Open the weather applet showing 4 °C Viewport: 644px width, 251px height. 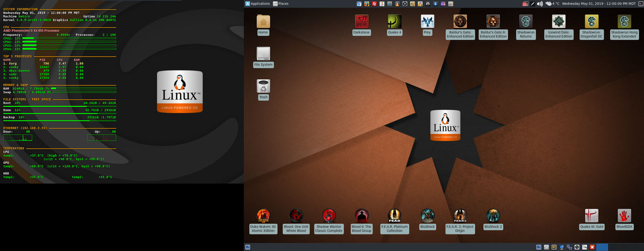tap(552, 4)
